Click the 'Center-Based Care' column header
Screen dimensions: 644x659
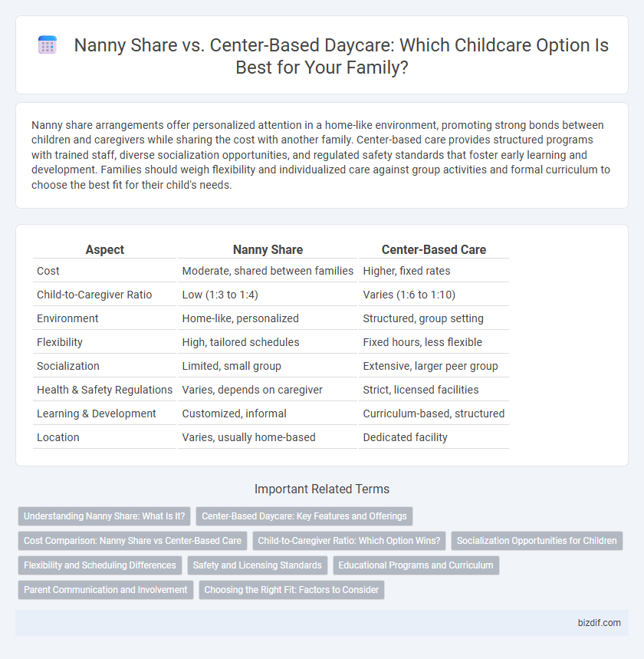433,249
